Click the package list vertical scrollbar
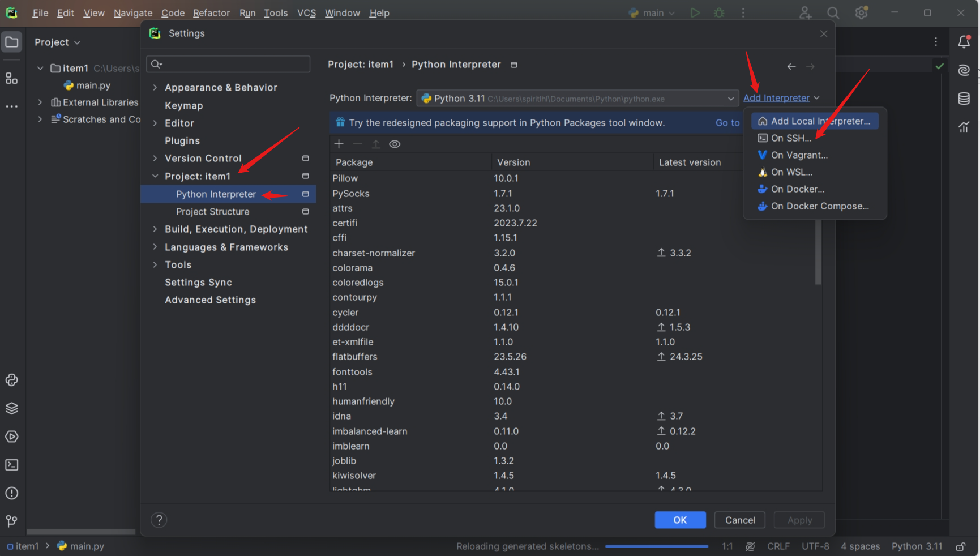The height and width of the screenshot is (556, 980). [x=818, y=252]
